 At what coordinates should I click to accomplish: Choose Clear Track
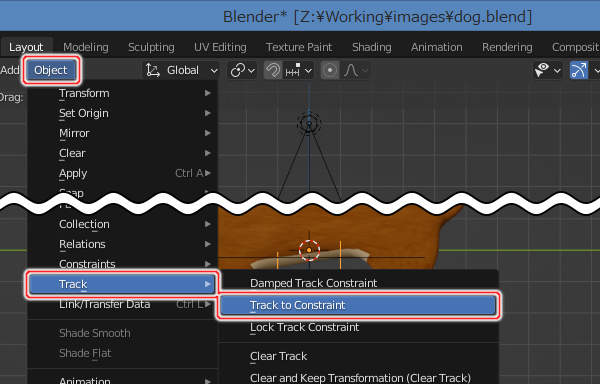(359, 356)
